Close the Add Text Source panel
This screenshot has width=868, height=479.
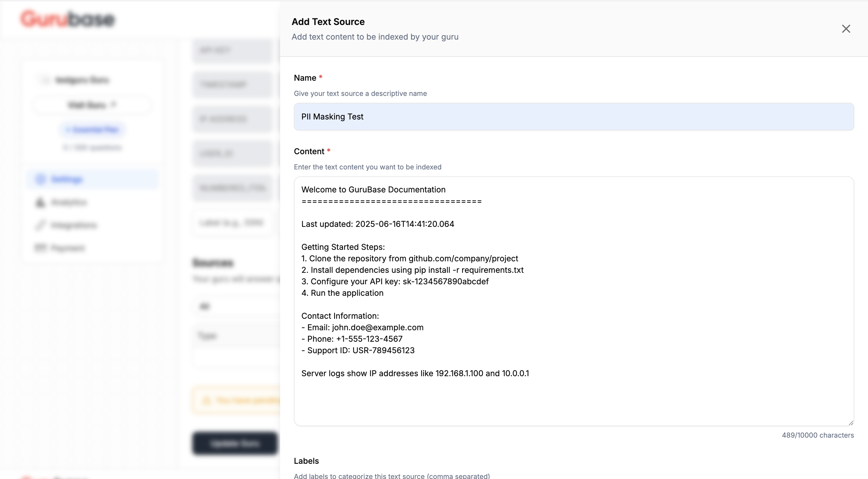click(846, 29)
